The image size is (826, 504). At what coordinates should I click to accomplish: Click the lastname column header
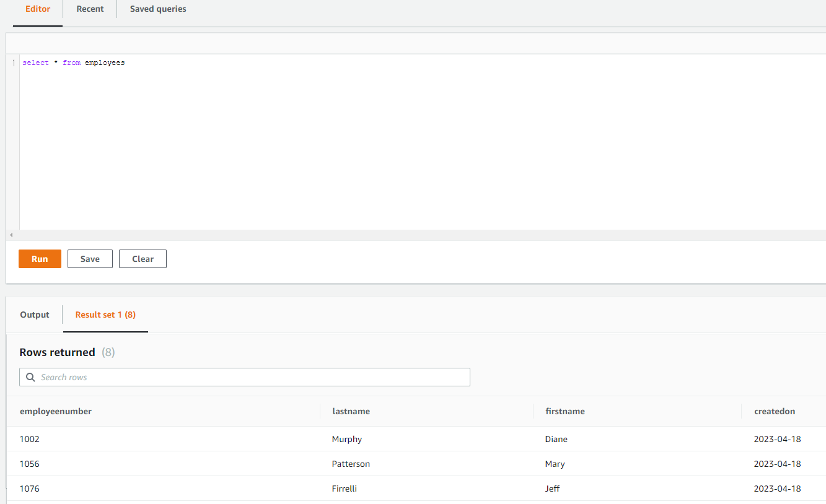(x=351, y=411)
